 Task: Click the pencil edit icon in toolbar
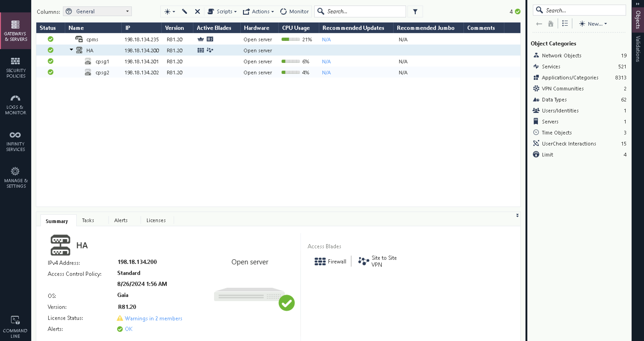(x=184, y=11)
